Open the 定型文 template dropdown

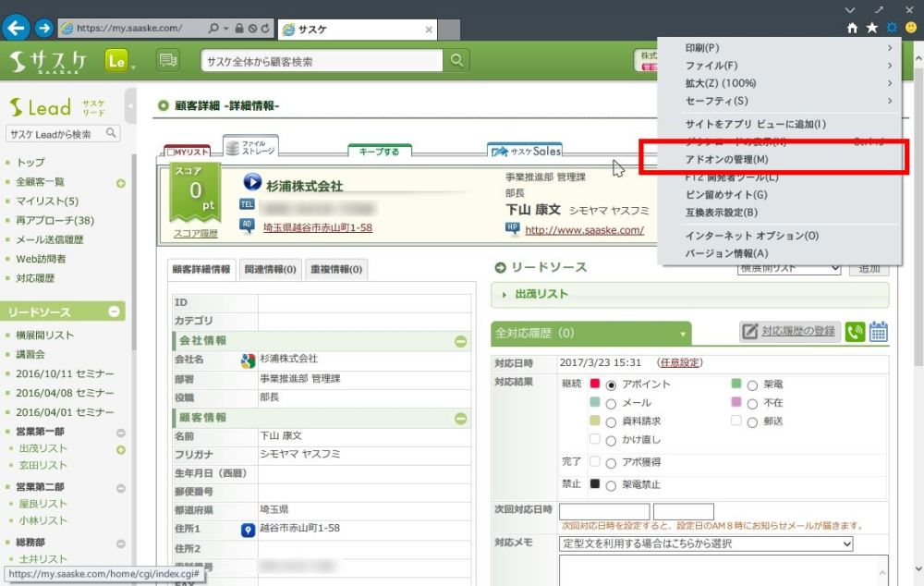pos(706,543)
